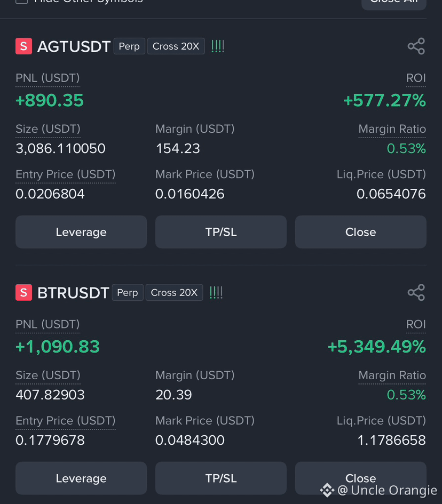Image resolution: width=442 pixels, height=504 pixels.
Task: Close the AGTUSDT position
Action: (361, 232)
